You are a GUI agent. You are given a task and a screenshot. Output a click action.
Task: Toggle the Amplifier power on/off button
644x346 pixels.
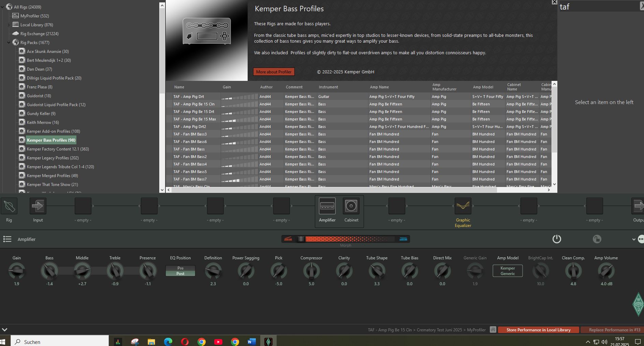point(557,239)
